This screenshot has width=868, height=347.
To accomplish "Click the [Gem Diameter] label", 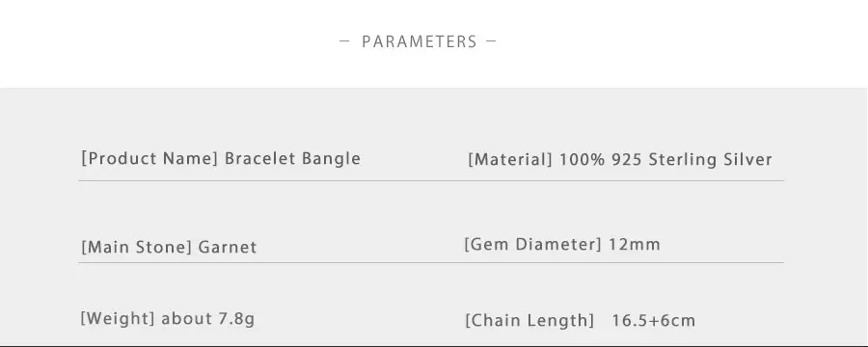I will tap(533, 244).
